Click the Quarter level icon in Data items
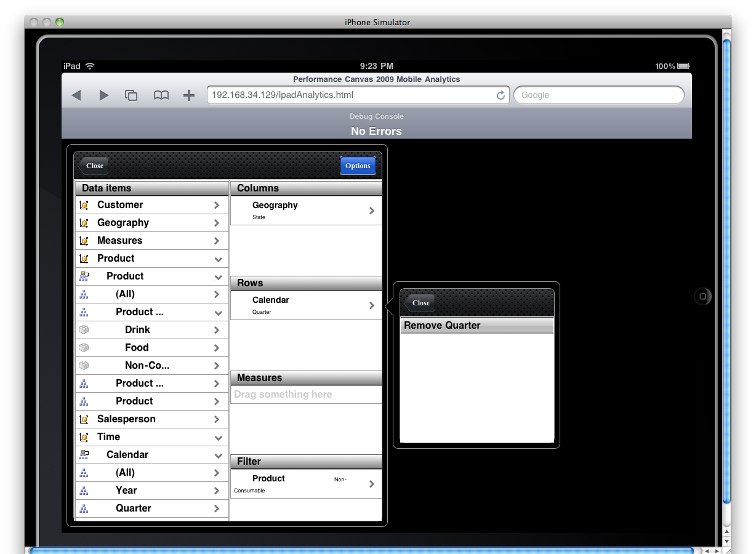756x554 pixels. [x=84, y=508]
